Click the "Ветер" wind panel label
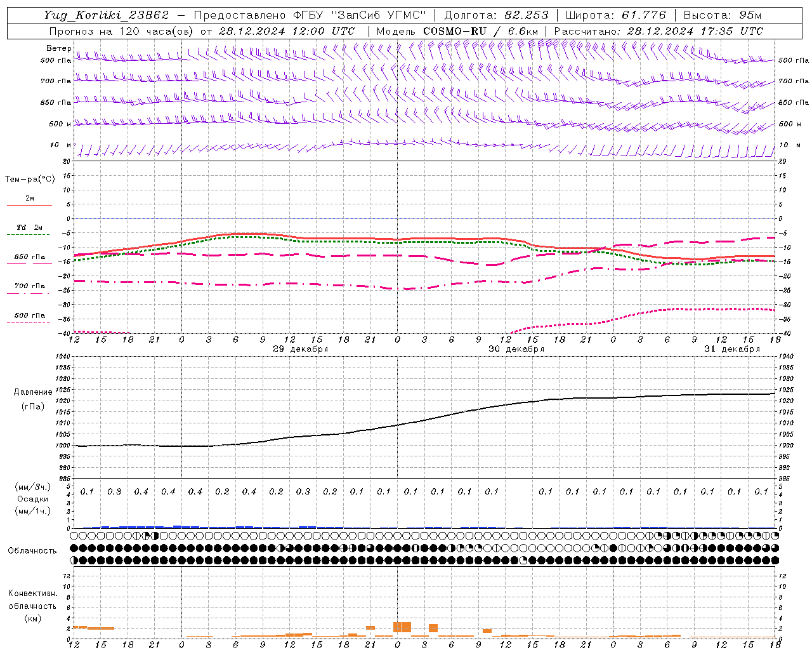The width and height of the screenshot is (812, 650). 59,48
